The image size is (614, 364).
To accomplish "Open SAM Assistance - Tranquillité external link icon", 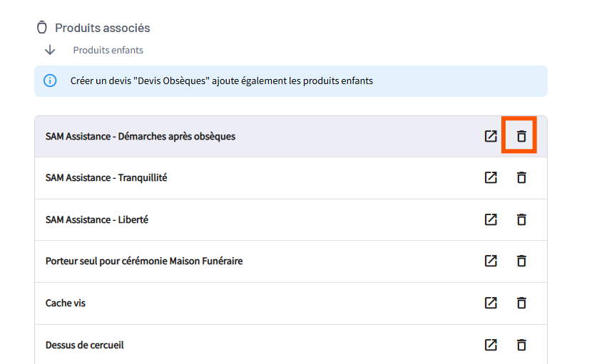I will point(491,177).
